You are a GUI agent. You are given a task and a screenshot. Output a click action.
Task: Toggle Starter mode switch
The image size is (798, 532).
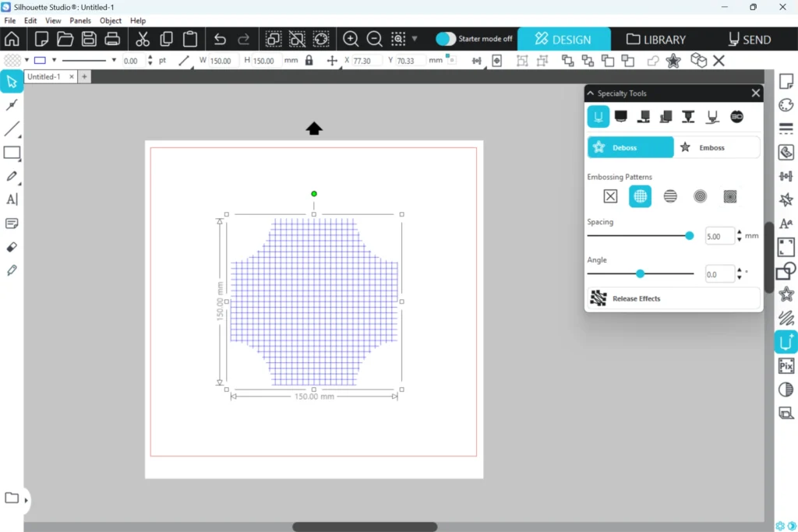point(446,39)
